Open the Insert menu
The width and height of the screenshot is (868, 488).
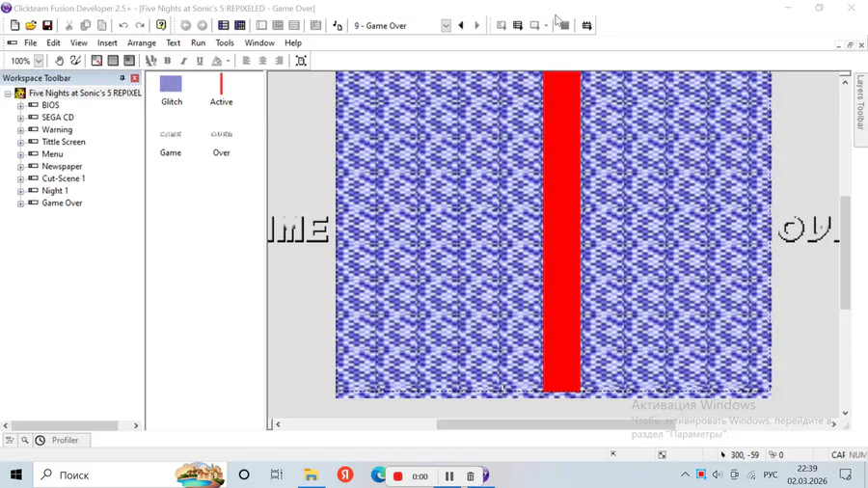click(x=107, y=42)
